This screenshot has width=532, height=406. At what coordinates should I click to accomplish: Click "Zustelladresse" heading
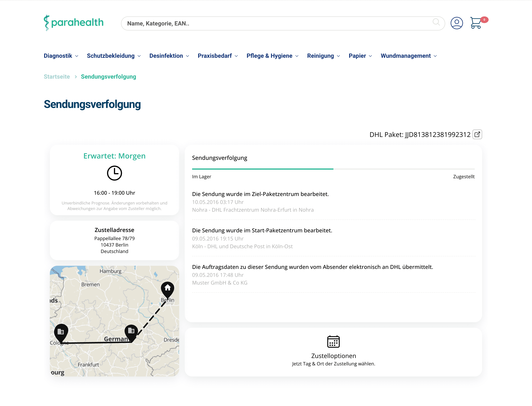114,230
